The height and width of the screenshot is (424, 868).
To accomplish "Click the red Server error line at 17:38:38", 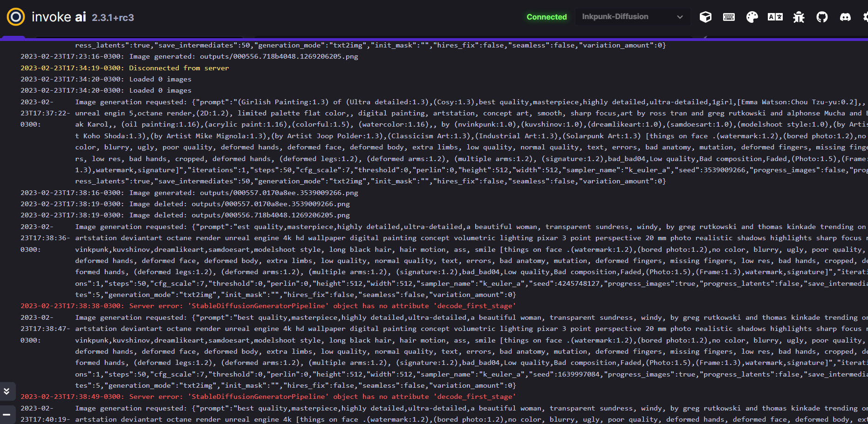I will click(268, 306).
